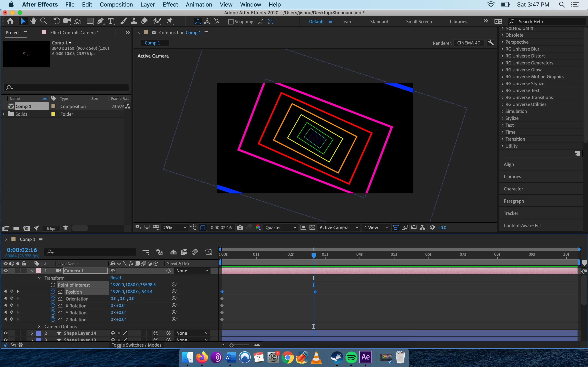This screenshot has height=367, width=588.
Task: Switch to Effect Controls Camera 1 tab
Action: pos(74,33)
